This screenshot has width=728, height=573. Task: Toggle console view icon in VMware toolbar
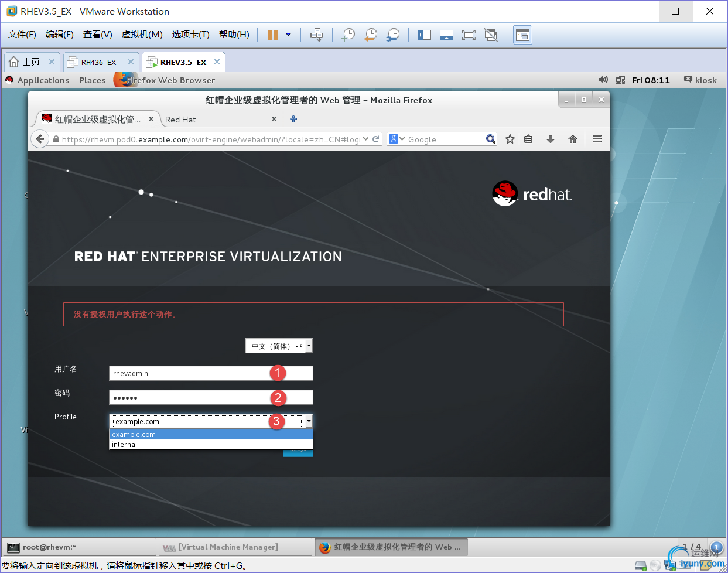[x=522, y=35]
